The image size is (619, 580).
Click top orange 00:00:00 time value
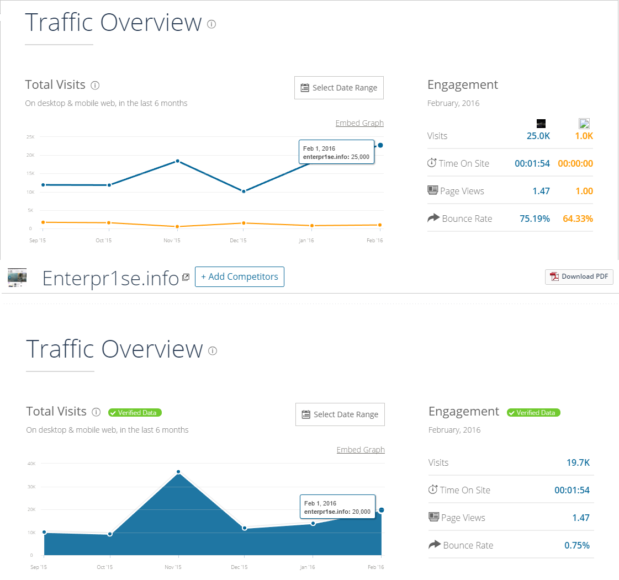(x=575, y=163)
